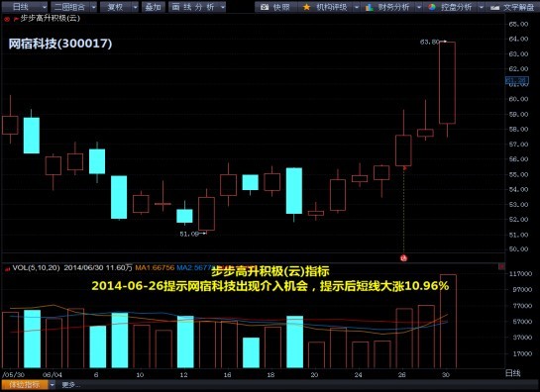The image size is (540, 392).
Task: Click the red signal arrow under the 26th candle
Action: tap(405, 168)
